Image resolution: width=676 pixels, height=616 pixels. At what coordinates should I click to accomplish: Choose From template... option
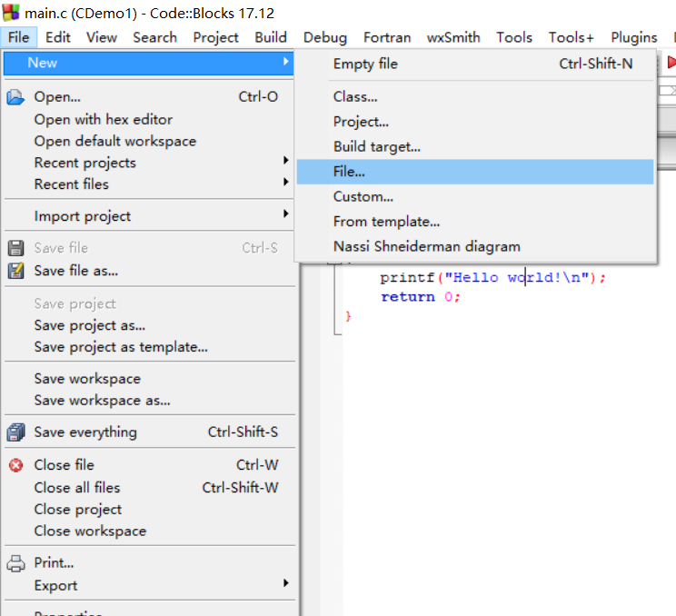pos(475,222)
